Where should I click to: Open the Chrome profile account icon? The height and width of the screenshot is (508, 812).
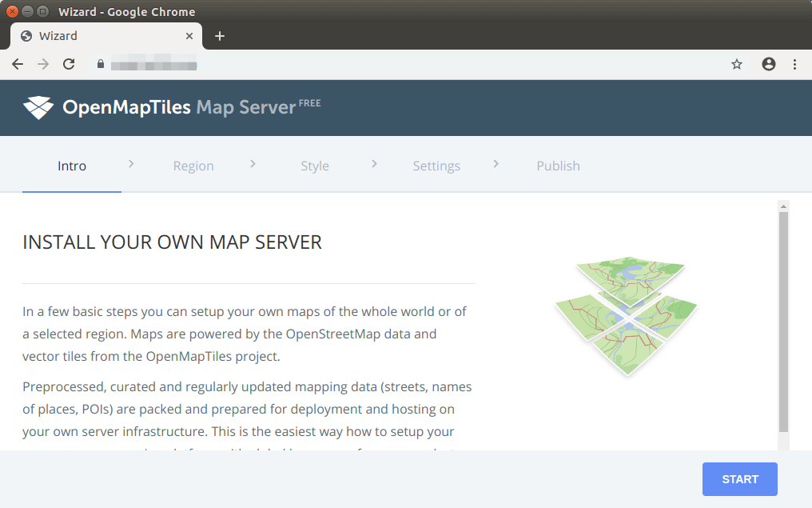(x=769, y=64)
